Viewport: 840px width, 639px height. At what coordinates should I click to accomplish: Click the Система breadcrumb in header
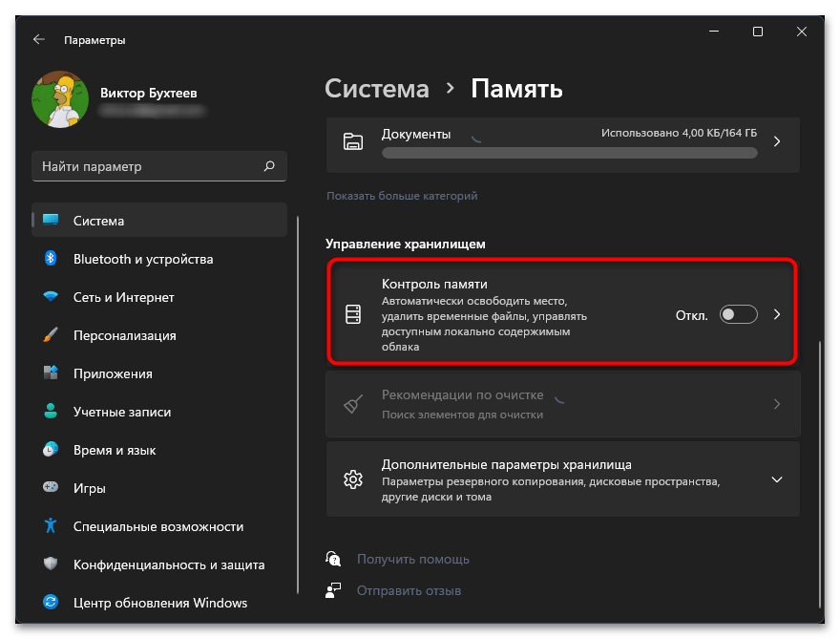(377, 89)
